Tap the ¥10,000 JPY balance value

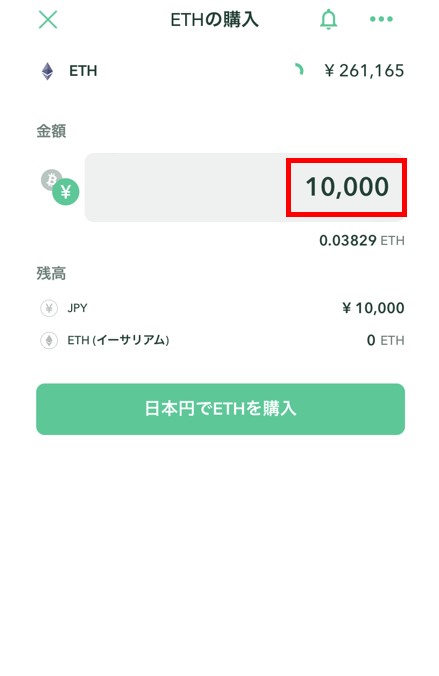[373, 308]
